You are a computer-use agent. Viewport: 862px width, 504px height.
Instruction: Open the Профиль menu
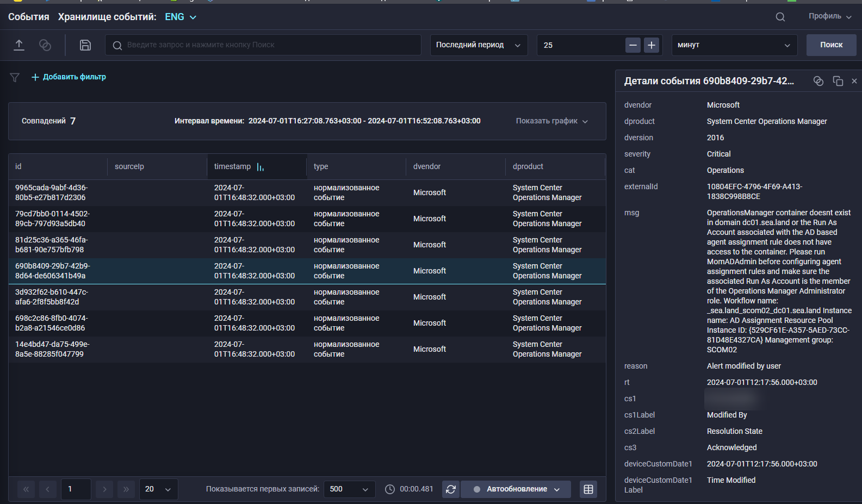coord(830,16)
